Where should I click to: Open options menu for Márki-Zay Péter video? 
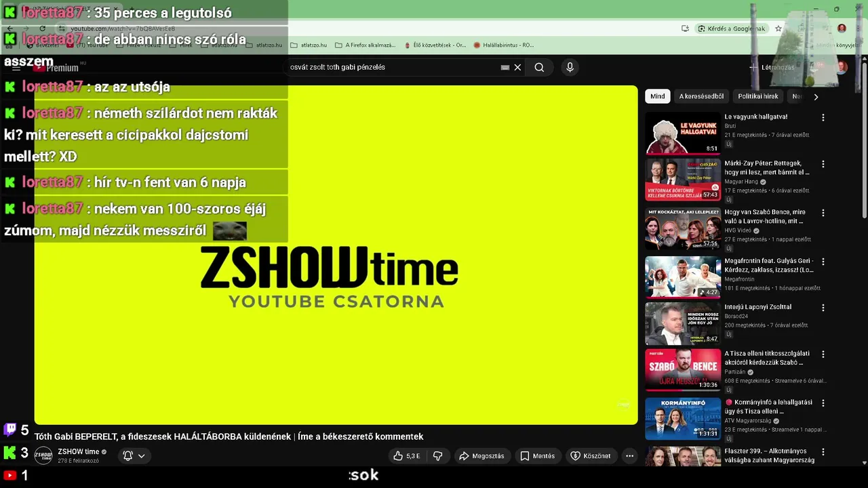pyautogui.click(x=823, y=164)
